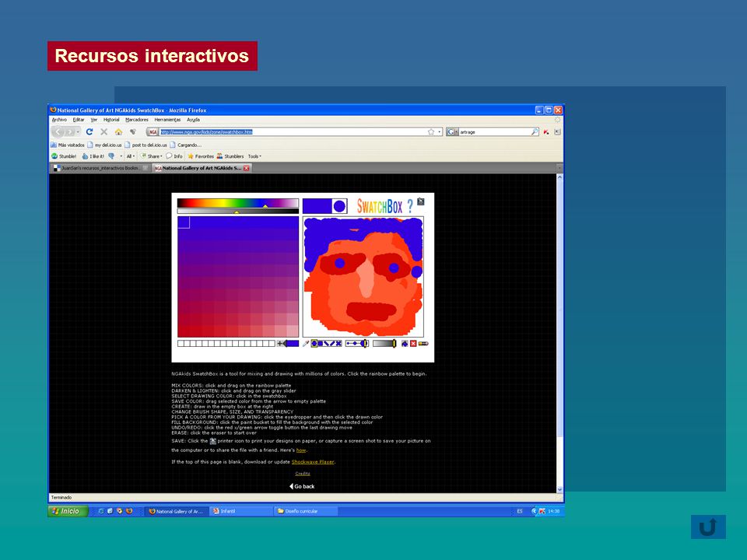
Task: Open the 'Cargando...' bookmark
Action: click(186, 145)
